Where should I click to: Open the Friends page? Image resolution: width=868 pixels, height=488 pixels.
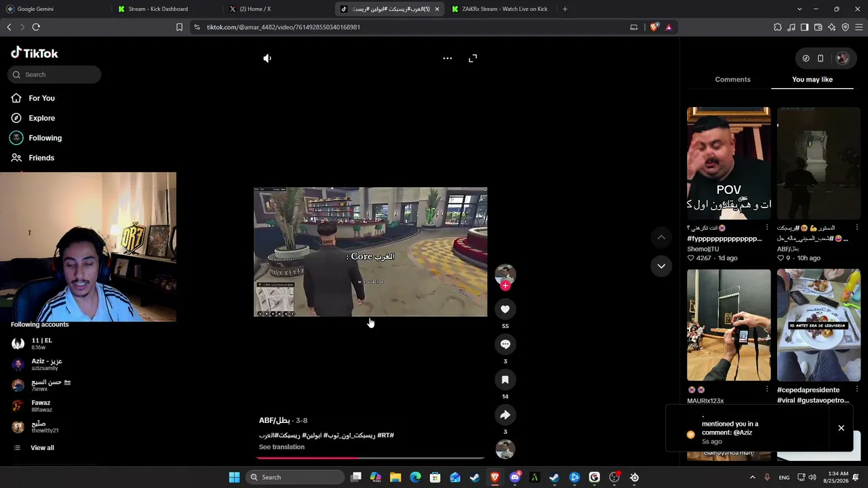pyautogui.click(x=41, y=158)
